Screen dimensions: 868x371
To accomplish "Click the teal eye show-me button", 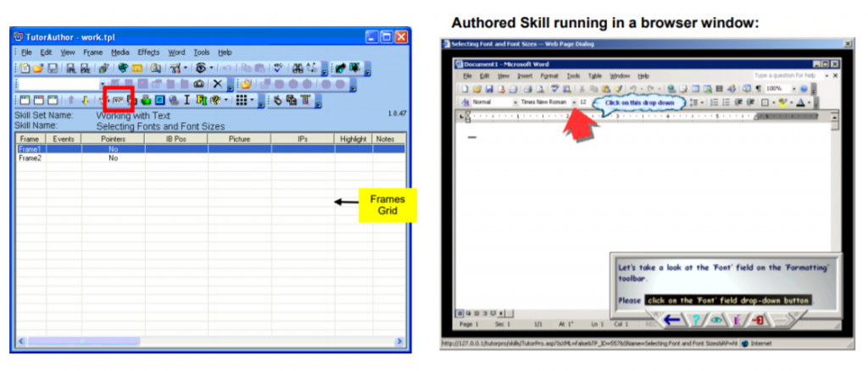I will (x=717, y=319).
